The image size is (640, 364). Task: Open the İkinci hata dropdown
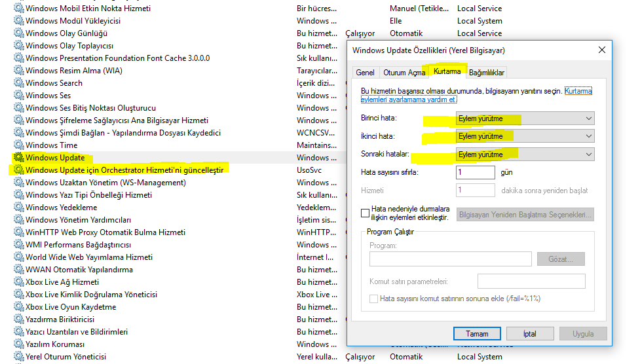[x=525, y=136]
